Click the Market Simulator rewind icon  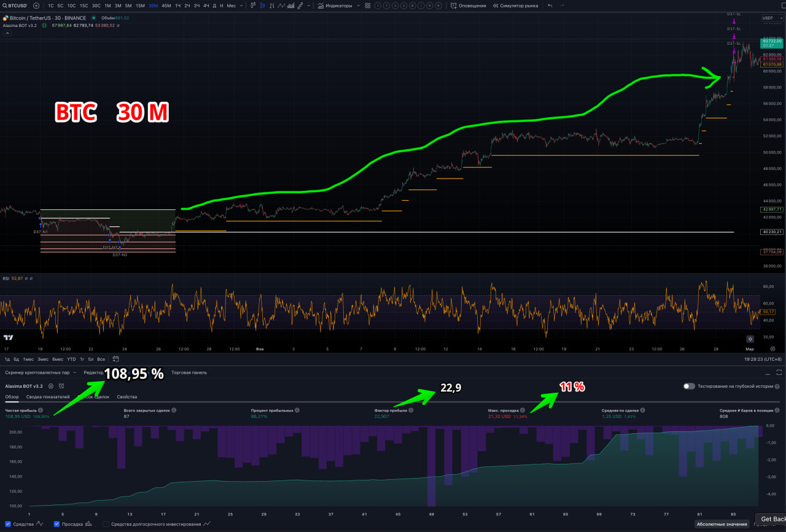tap(495, 6)
